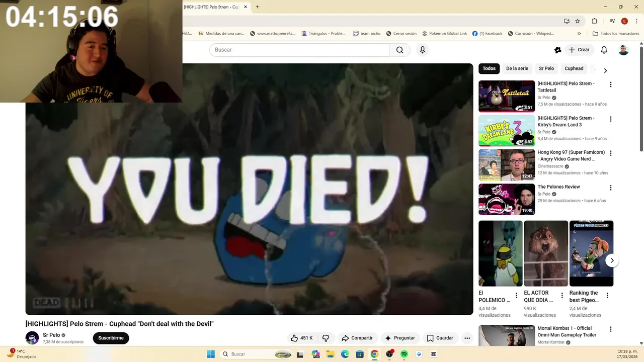Start voice search with microphone icon

(x=423, y=50)
